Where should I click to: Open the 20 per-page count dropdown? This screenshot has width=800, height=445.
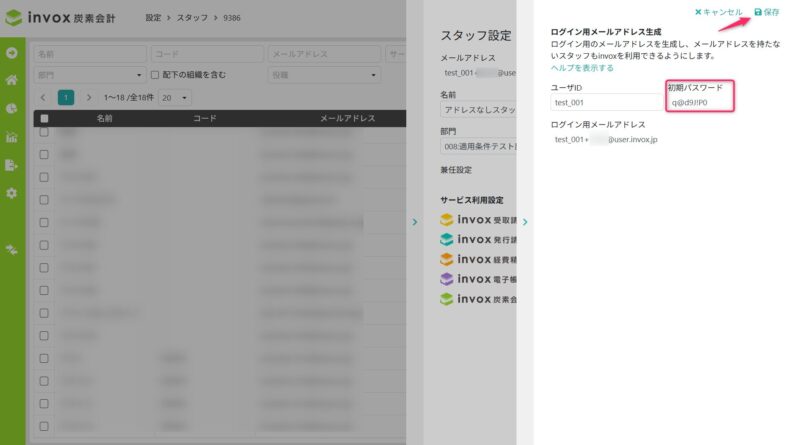point(174,97)
